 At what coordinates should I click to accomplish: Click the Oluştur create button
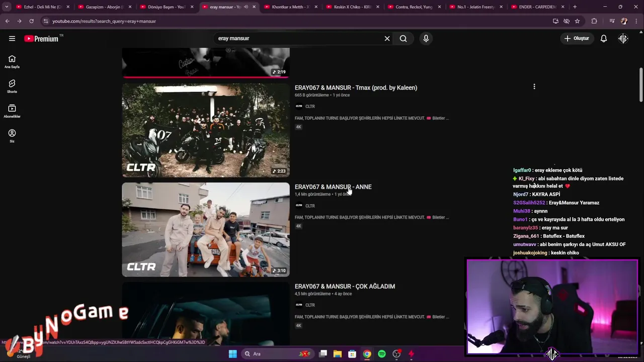point(577,38)
